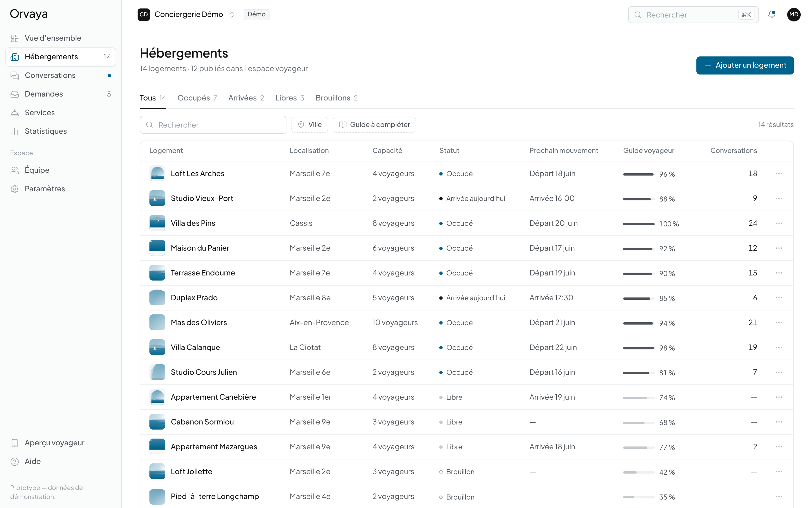Image resolution: width=812 pixels, height=508 pixels.
Task: Toggle the Guide à compléter filter
Action: [x=374, y=125]
